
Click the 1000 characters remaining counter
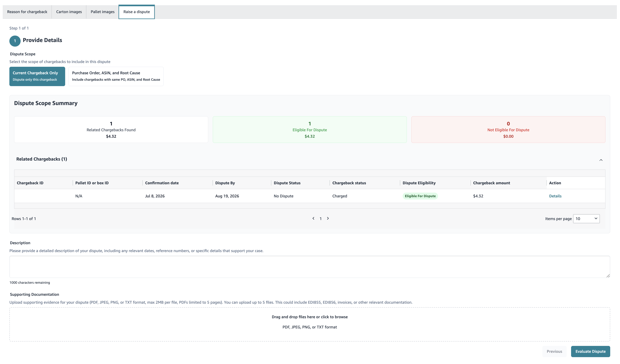[x=30, y=282]
